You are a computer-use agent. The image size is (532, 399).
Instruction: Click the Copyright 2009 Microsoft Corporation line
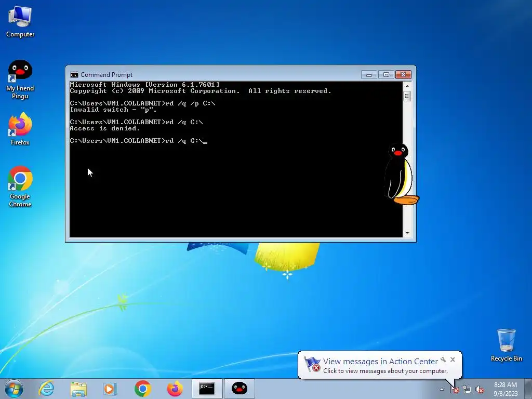pos(201,91)
